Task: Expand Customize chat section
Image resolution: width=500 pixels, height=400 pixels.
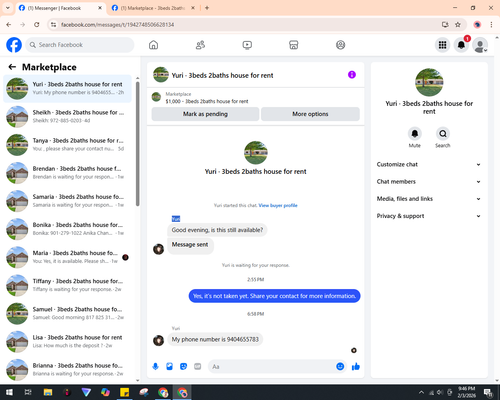Action: 429,164
